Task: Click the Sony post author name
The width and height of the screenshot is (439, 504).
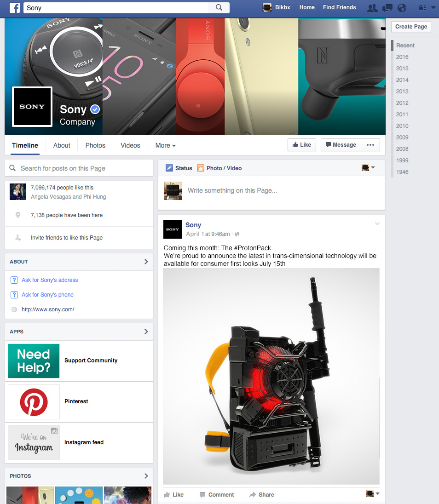Action: pos(193,225)
